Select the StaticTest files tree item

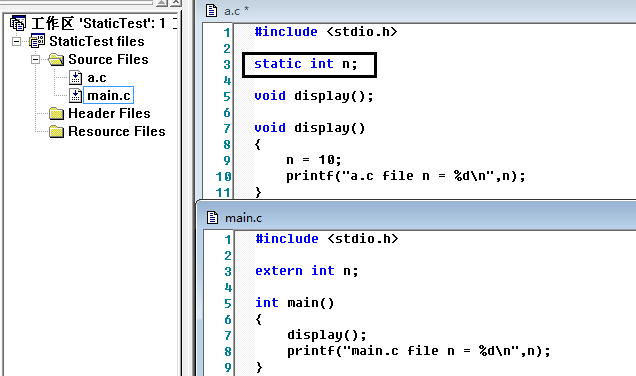point(97,41)
